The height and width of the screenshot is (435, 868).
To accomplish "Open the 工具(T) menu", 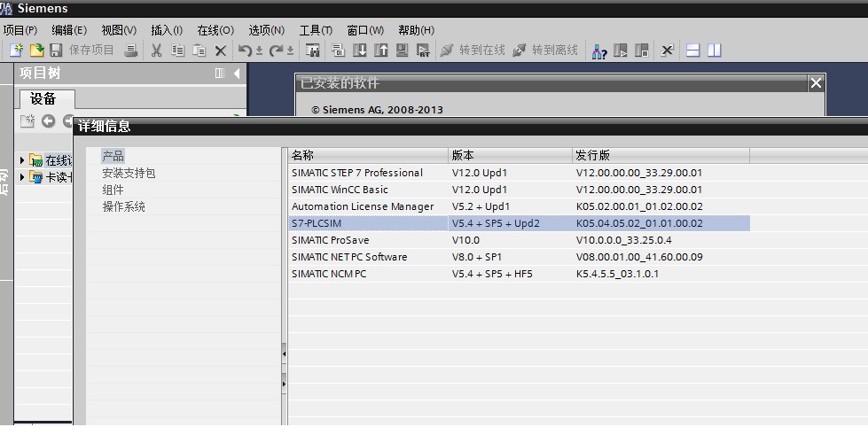I will (317, 30).
